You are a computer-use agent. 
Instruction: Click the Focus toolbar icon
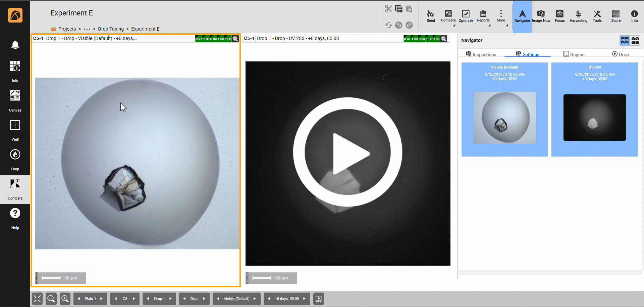559,16
